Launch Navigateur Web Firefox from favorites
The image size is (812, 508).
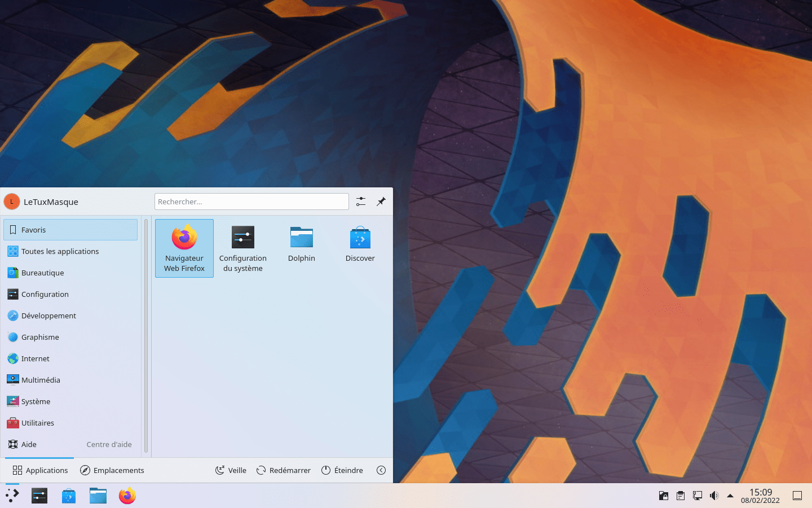(x=184, y=248)
